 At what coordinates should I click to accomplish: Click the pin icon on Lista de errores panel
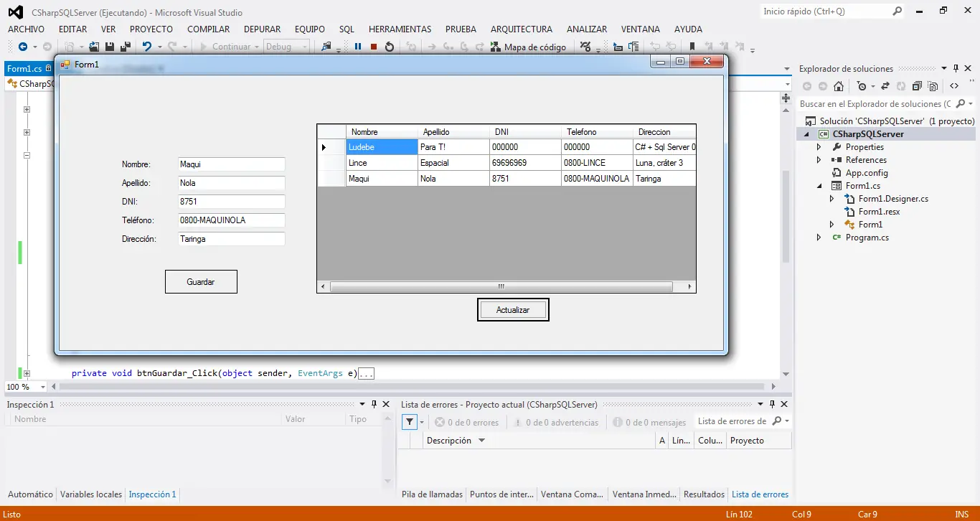click(x=772, y=404)
